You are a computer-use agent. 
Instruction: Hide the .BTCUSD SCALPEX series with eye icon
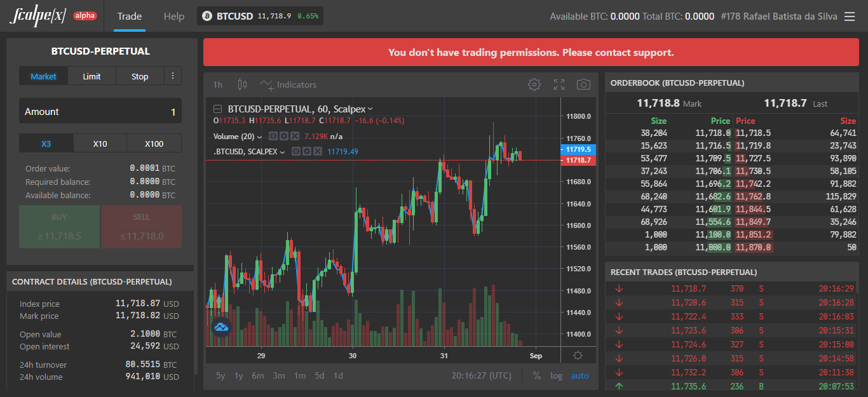tap(296, 151)
